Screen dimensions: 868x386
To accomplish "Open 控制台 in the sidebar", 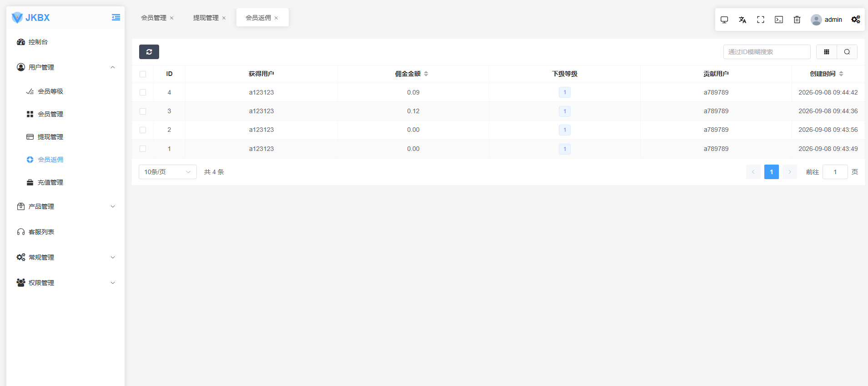I will [65, 42].
